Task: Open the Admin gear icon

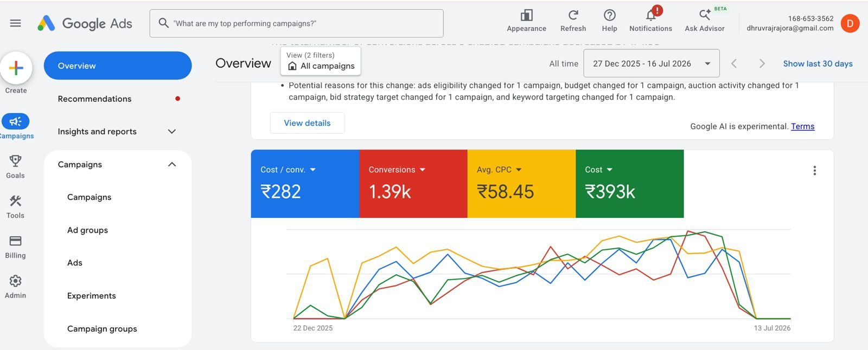Action: (15, 281)
